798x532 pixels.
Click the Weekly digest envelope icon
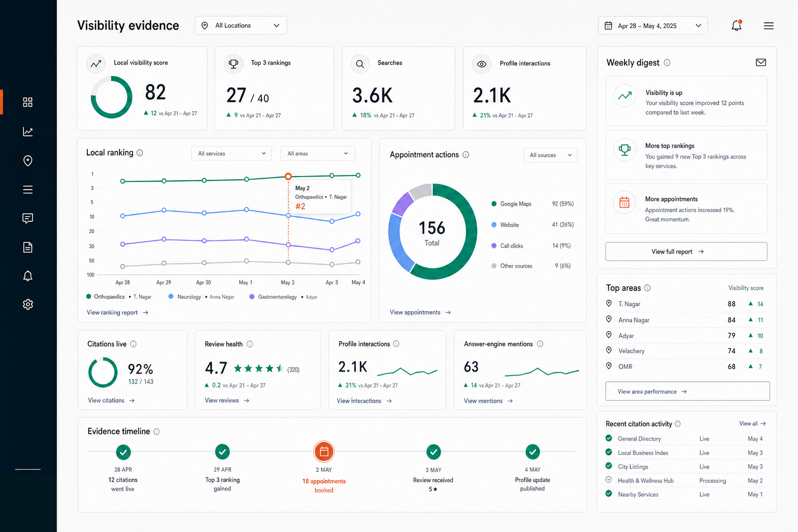point(761,62)
